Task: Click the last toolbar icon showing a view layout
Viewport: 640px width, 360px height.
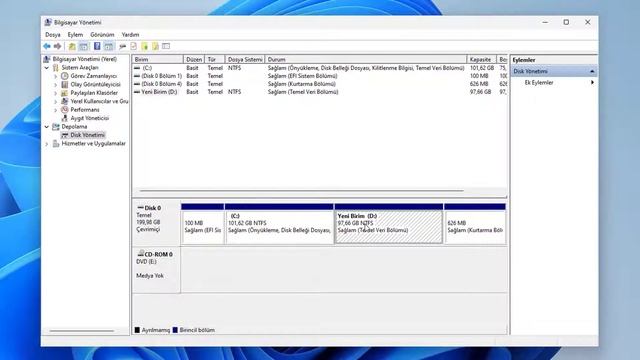Action: click(x=166, y=46)
